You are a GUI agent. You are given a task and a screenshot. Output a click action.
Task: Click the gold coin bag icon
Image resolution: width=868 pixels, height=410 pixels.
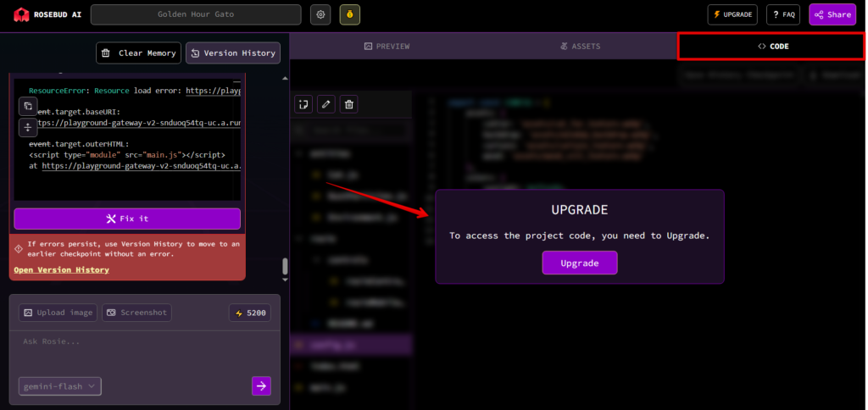(x=350, y=15)
